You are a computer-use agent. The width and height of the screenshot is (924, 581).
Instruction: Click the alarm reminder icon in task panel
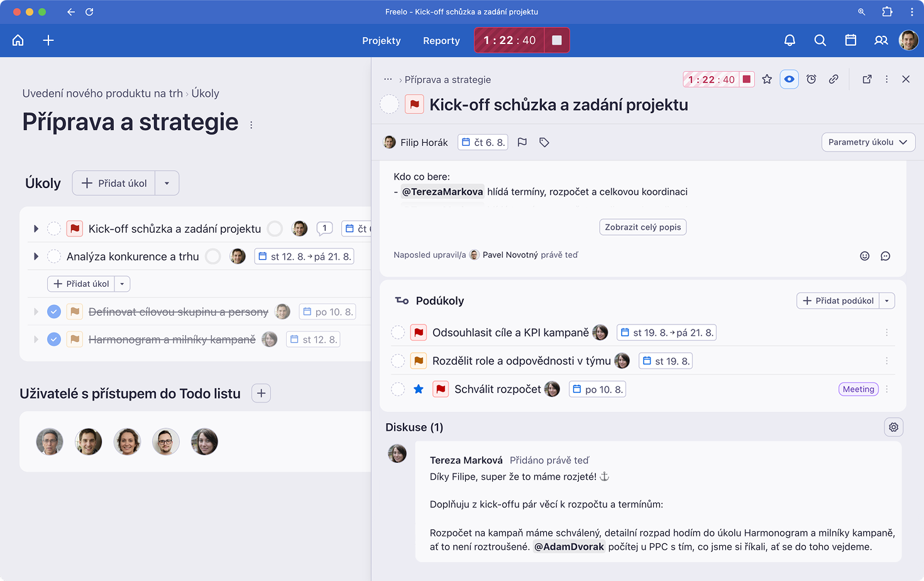tap(811, 79)
